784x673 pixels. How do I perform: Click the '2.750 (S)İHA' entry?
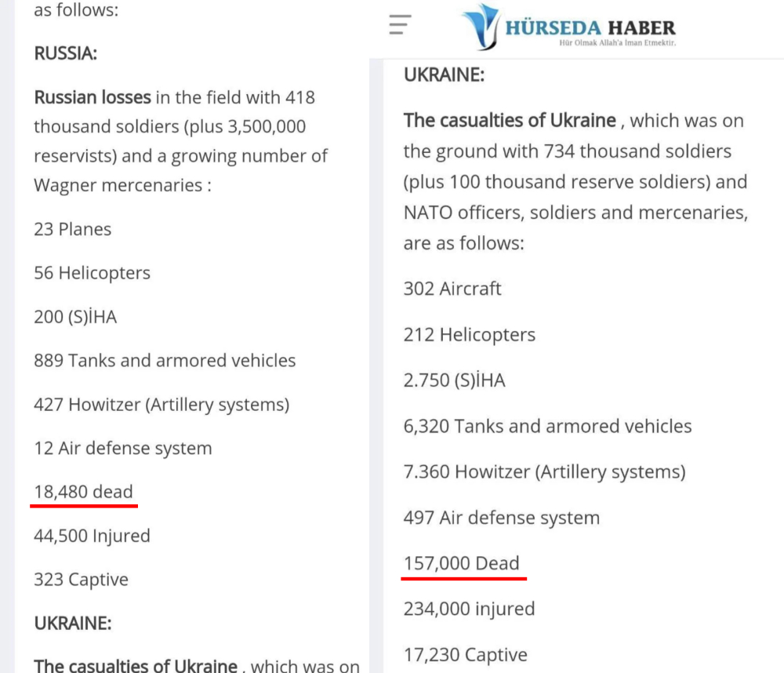click(455, 380)
